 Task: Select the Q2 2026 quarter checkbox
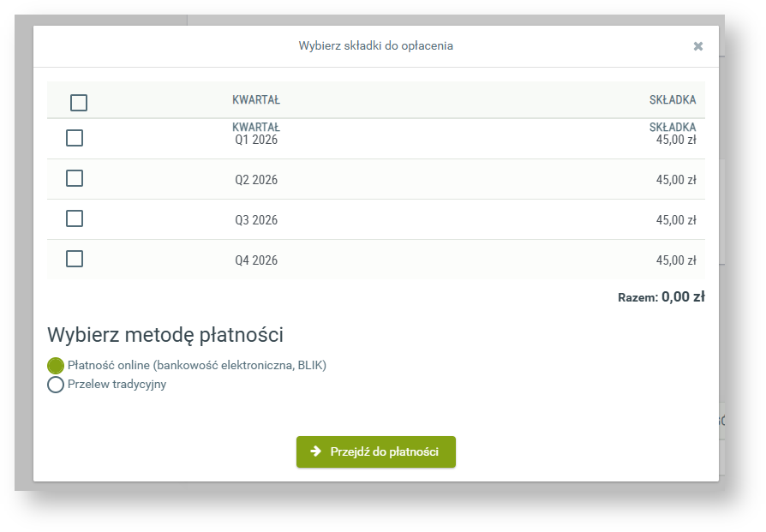point(75,178)
